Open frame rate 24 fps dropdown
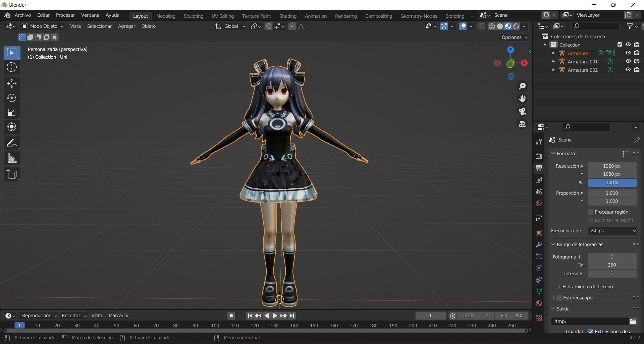The image size is (644, 344). coord(612,231)
